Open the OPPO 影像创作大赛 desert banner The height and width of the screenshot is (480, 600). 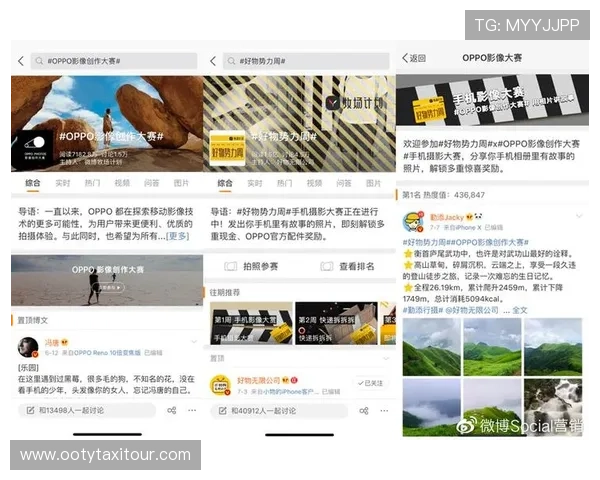(x=107, y=280)
